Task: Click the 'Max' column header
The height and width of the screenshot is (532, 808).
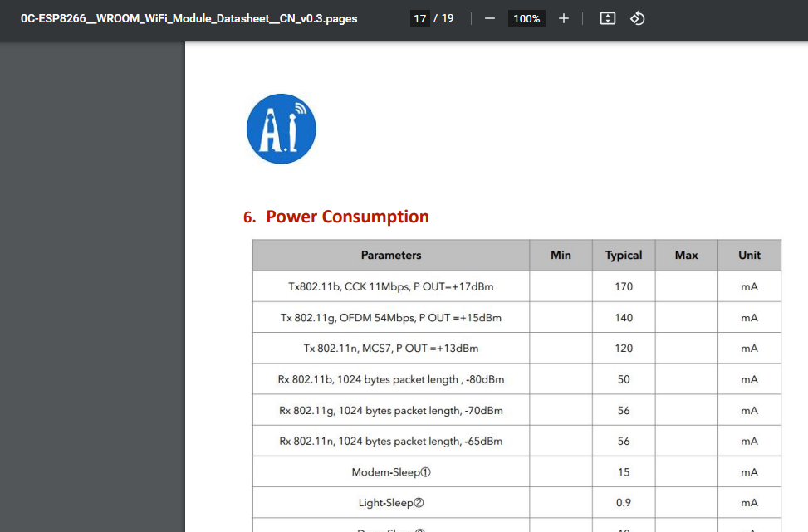Action: click(x=687, y=255)
